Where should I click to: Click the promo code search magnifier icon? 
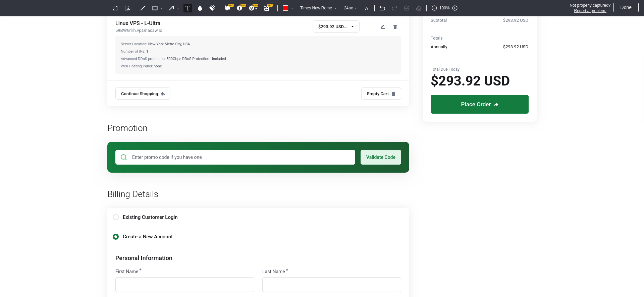pyautogui.click(x=124, y=157)
